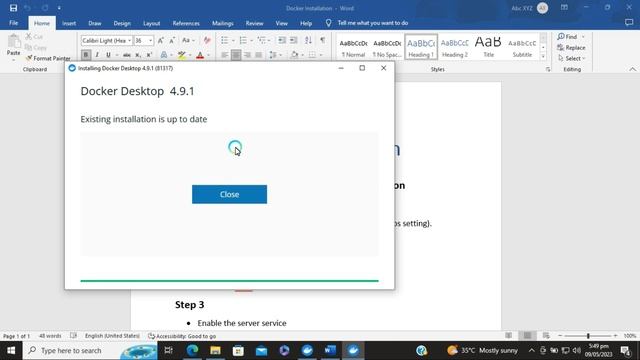This screenshot has height=360, width=640.
Task: Switch to the Insert tab
Action: pyautogui.click(x=69, y=23)
